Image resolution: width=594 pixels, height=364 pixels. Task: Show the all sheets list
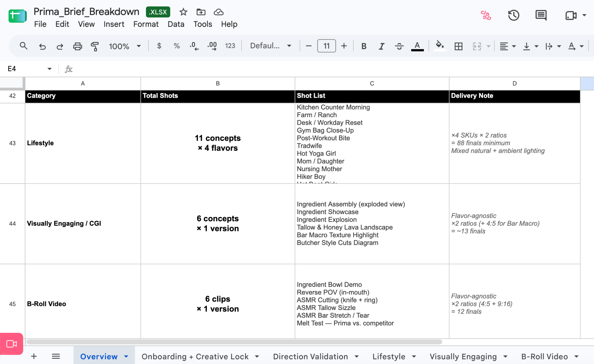56,356
